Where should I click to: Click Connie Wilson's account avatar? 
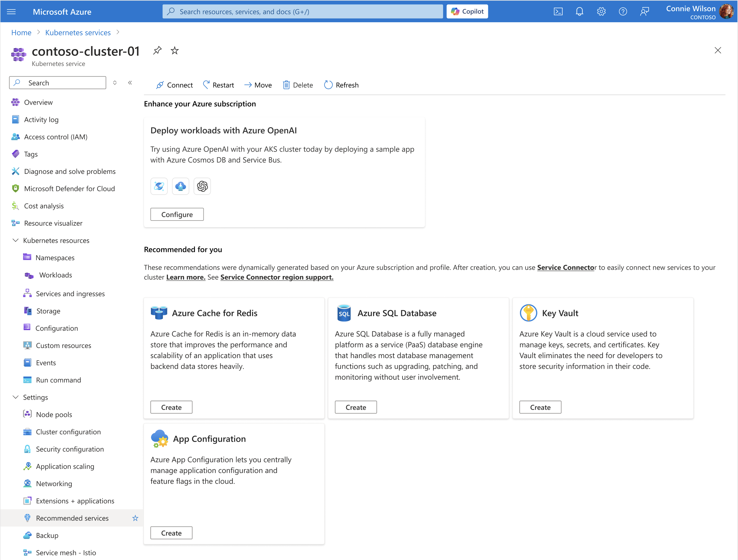point(726,12)
